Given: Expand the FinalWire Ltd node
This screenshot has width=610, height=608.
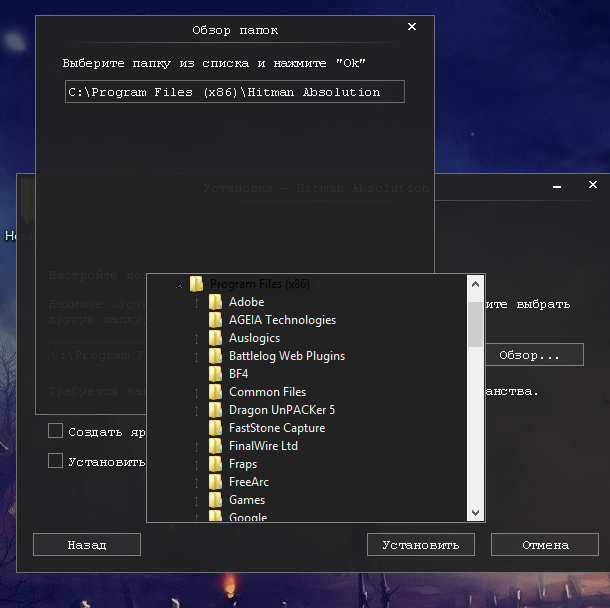Looking at the screenshot, I should 198,447.
